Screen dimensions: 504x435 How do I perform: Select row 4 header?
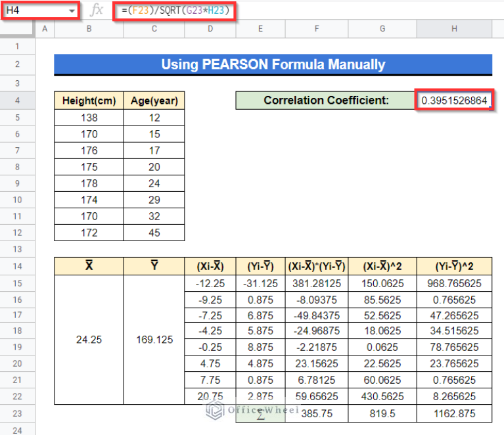click(x=17, y=101)
